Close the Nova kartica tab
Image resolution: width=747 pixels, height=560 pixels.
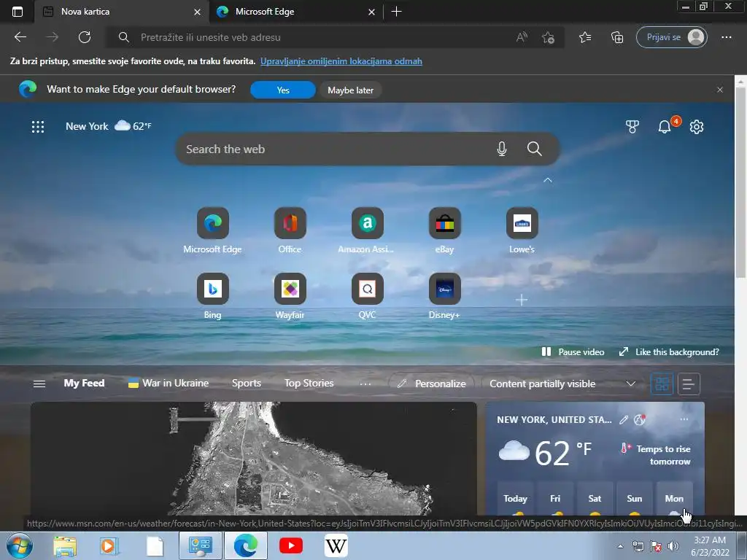pyautogui.click(x=197, y=12)
